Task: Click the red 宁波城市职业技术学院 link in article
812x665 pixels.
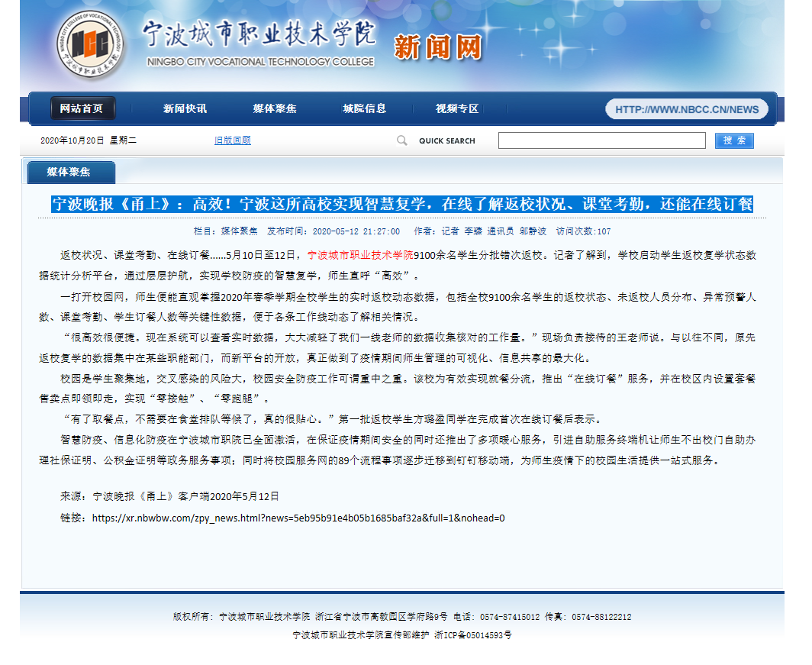Action: coord(360,255)
